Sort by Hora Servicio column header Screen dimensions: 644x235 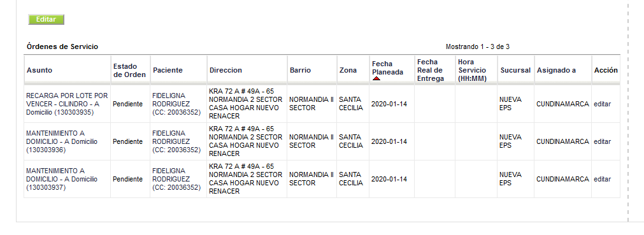click(x=472, y=70)
